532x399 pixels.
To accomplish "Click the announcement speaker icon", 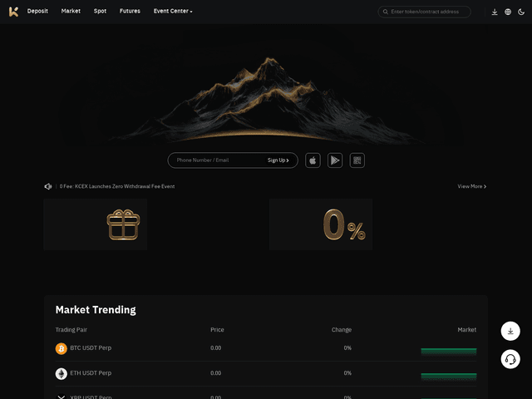I will pos(48,186).
